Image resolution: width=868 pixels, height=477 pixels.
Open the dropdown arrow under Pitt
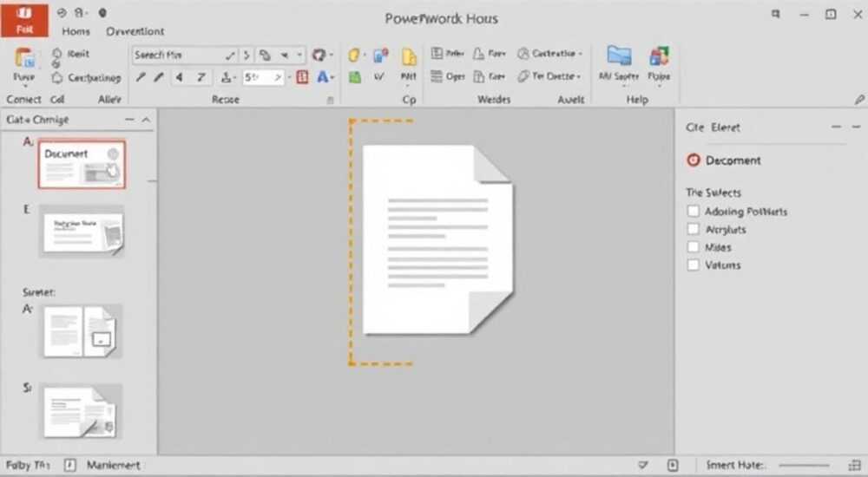[x=409, y=87]
